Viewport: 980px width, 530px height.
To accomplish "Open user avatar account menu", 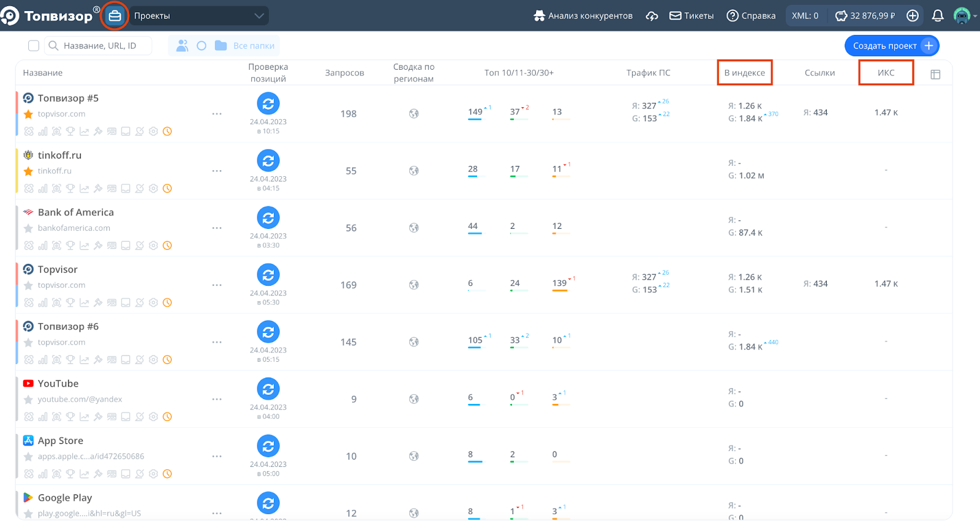I will tap(962, 16).
